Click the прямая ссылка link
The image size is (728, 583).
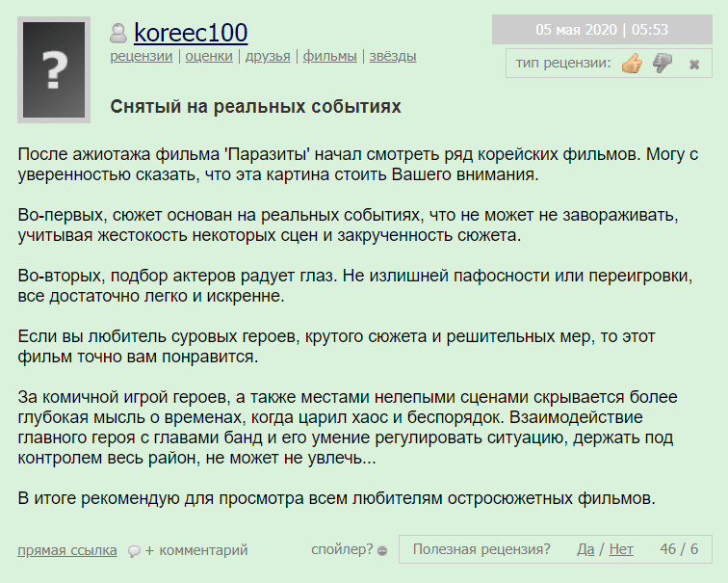[67, 550]
